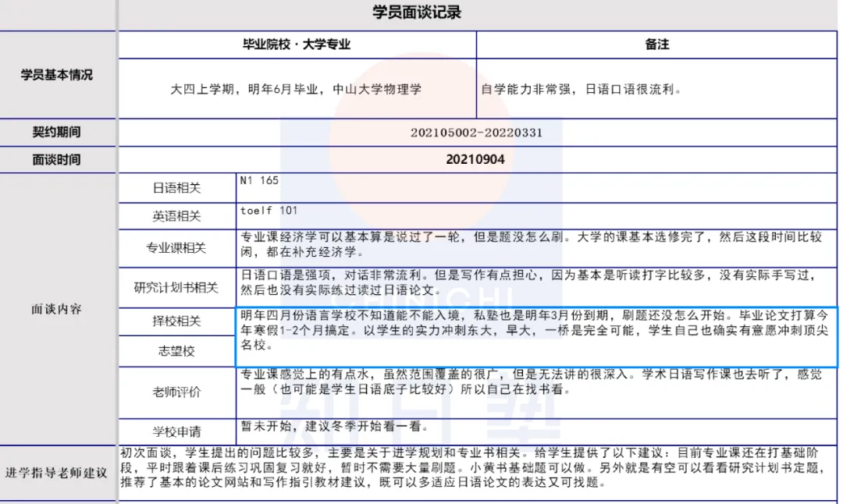Click the date cell 20210904
The image size is (843, 504).
coord(478,160)
